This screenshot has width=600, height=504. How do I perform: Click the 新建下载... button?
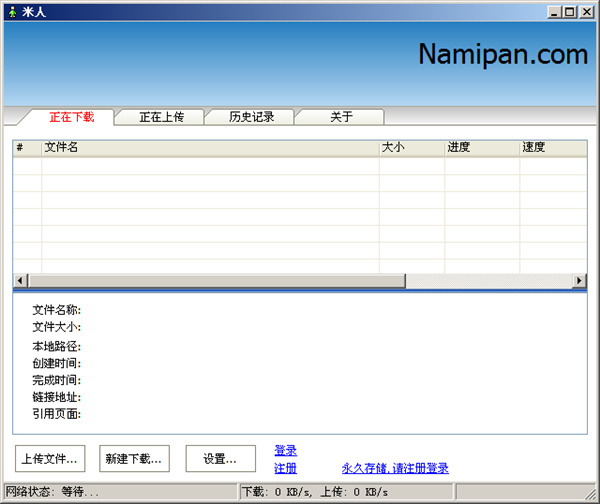(134, 458)
